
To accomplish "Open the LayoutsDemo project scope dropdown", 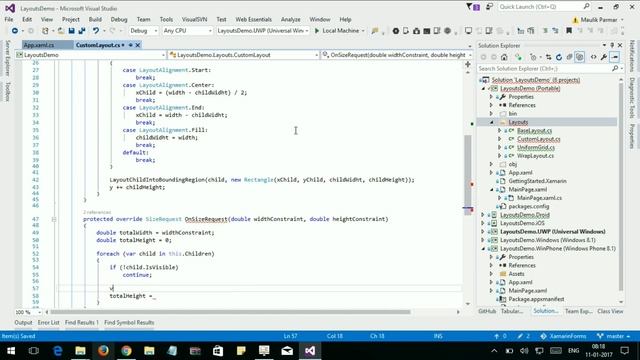I will coord(91,55).
